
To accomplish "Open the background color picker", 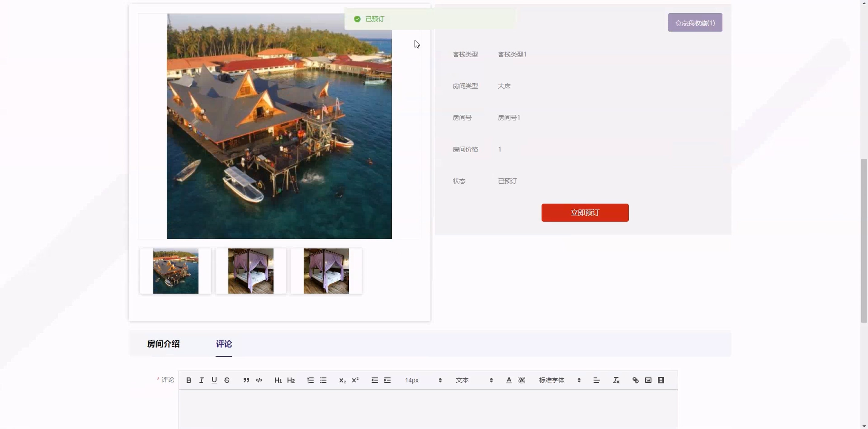I will click(x=521, y=380).
